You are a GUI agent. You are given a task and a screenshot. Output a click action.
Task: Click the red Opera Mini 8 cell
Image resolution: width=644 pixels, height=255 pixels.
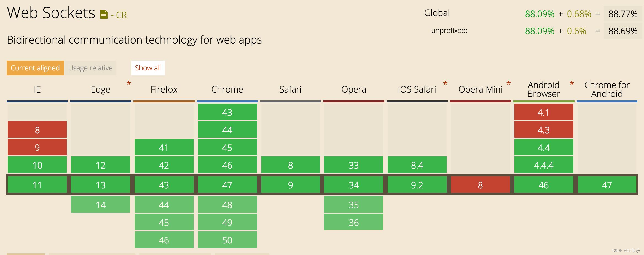[x=480, y=185]
